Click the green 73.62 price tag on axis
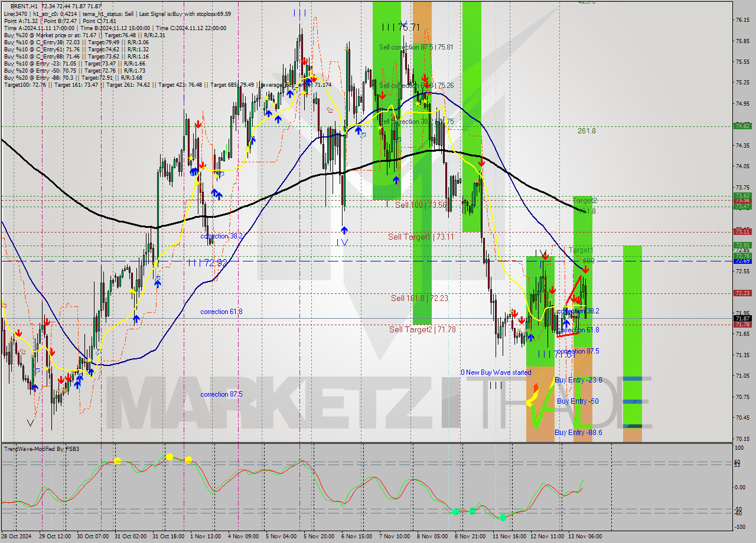 point(742,195)
